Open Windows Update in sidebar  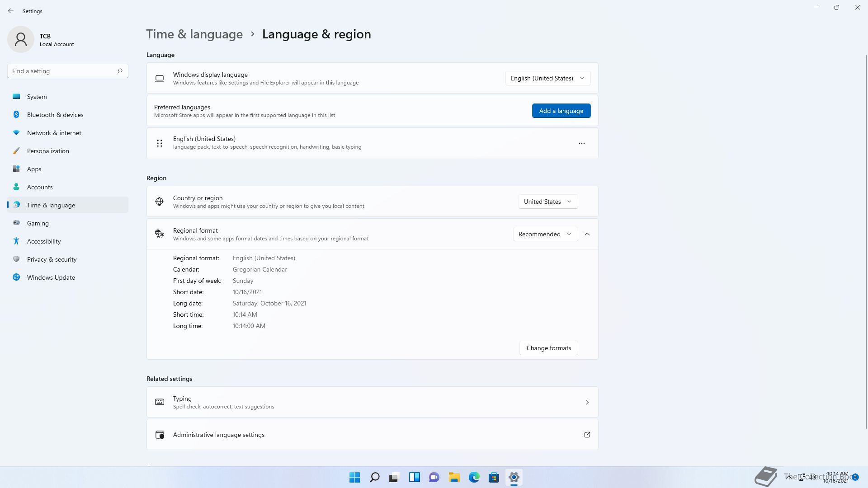pyautogui.click(x=51, y=277)
